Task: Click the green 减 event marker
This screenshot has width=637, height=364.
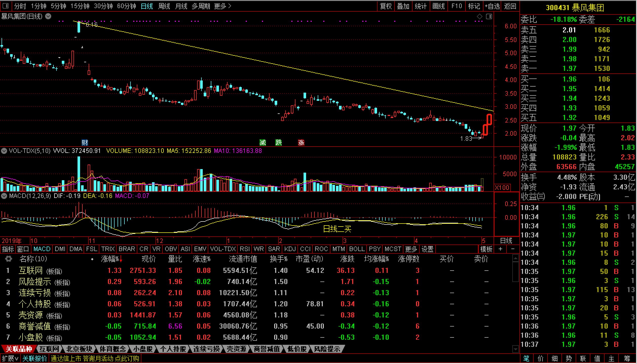Action: tap(263, 142)
